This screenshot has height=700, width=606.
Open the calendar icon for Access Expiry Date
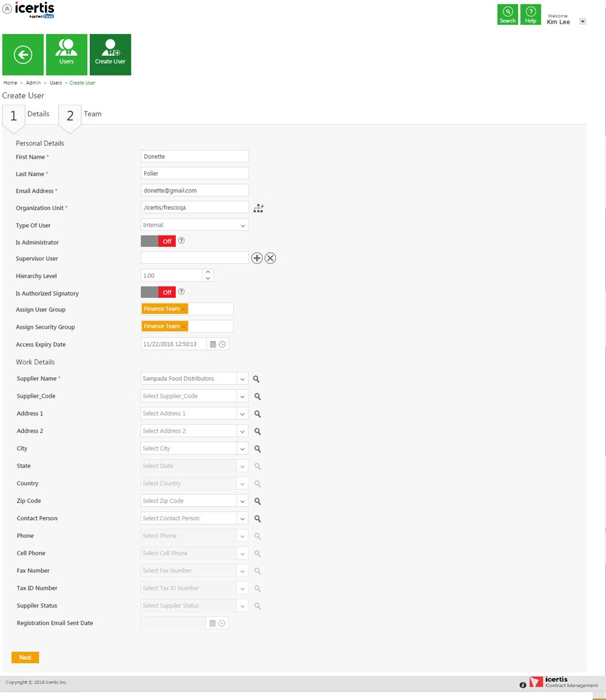pyautogui.click(x=213, y=345)
